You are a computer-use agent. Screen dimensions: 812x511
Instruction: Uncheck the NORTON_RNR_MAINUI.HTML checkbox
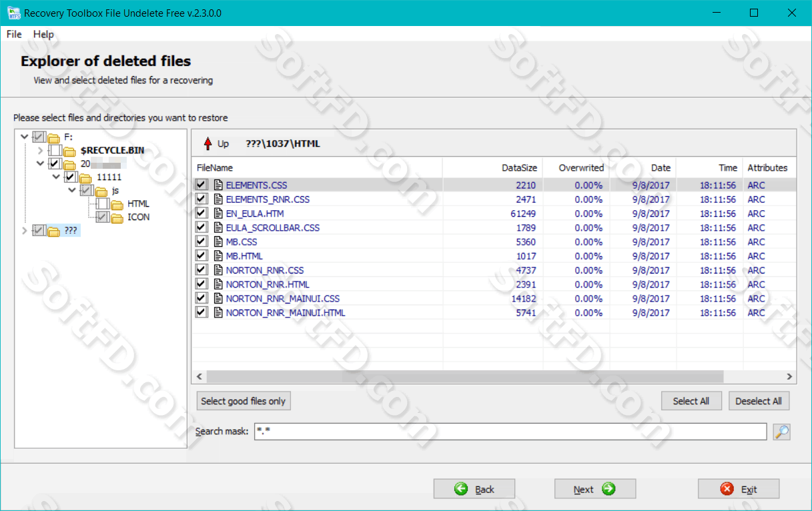pos(201,312)
